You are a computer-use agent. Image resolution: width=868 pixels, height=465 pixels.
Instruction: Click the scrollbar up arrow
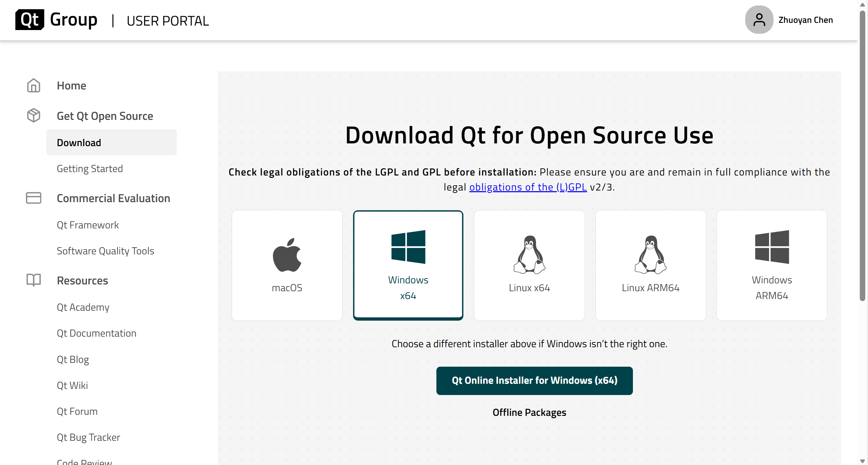(x=863, y=4)
